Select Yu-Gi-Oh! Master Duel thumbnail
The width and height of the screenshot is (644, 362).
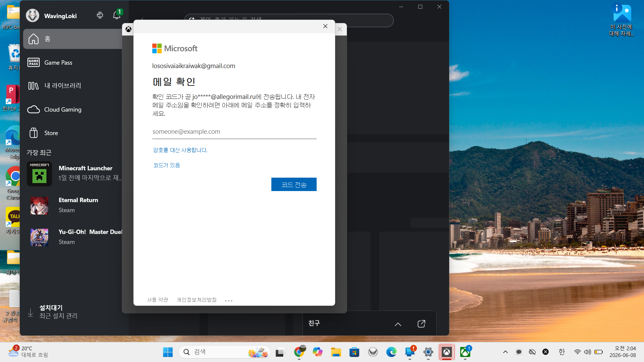tap(39, 237)
